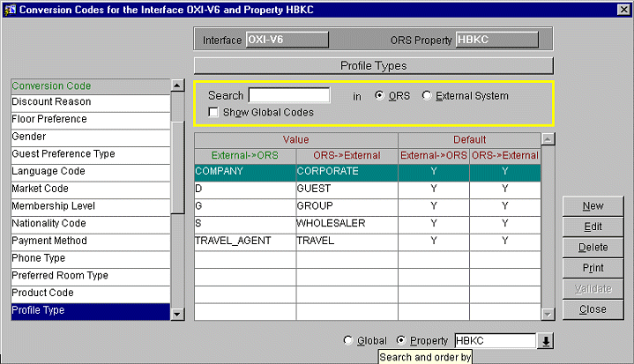This screenshot has height=364, width=634.
Task: Enable Show Global Codes checkbox
Action: click(x=213, y=113)
